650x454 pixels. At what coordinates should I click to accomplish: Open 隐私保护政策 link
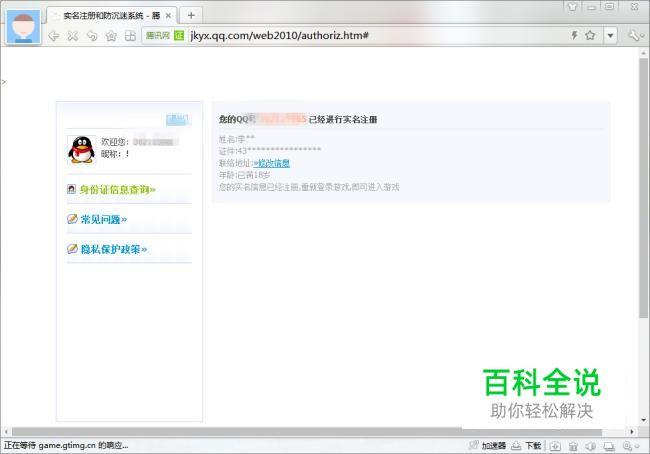pos(114,249)
